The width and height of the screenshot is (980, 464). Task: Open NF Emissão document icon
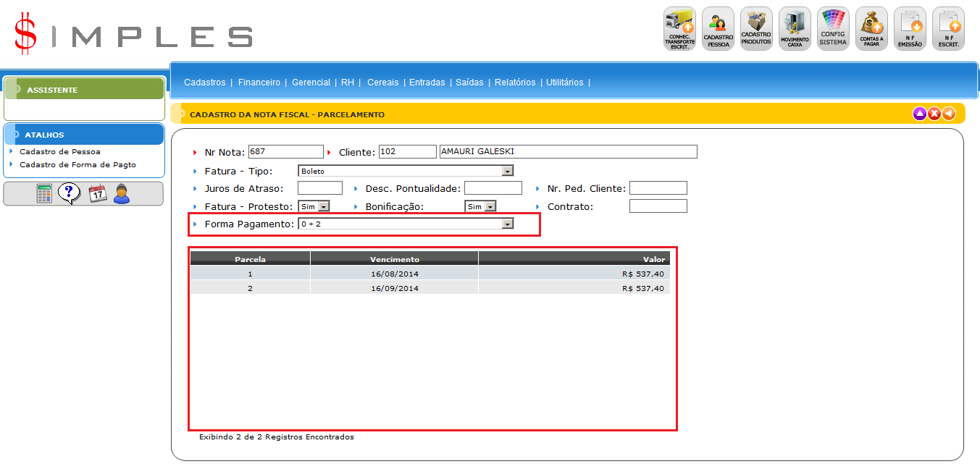[x=910, y=29]
